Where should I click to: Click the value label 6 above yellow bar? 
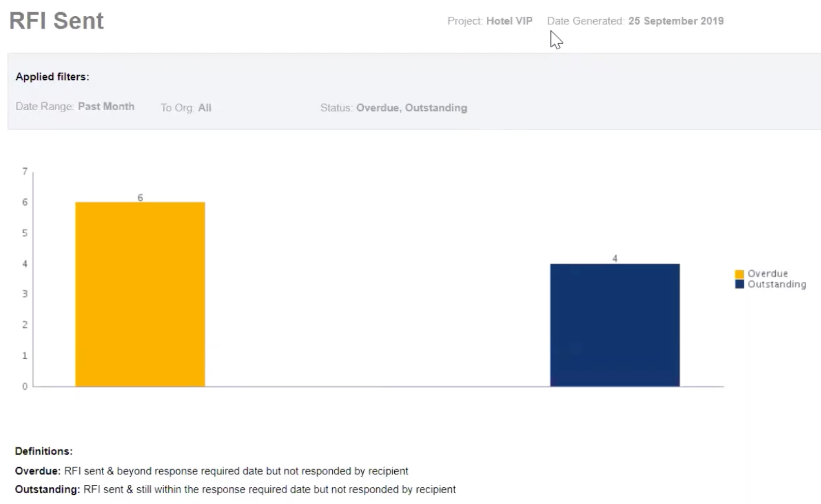140,198
